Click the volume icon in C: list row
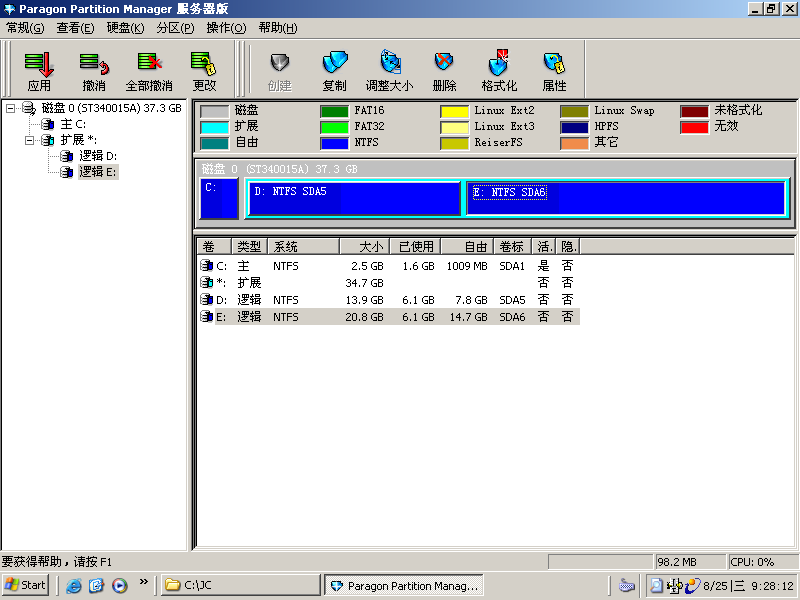Viewport: 800px width, 600px height. [x=207, y=265]
